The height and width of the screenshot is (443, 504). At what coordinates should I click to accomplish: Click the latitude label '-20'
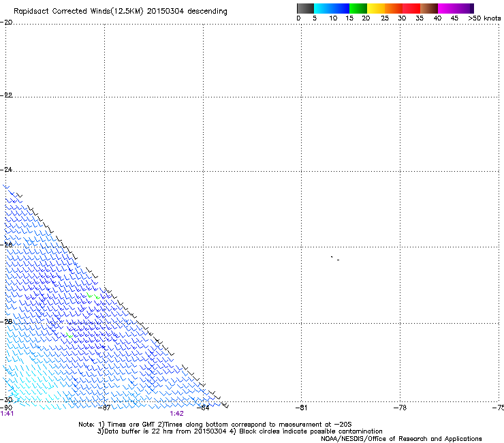6,22
